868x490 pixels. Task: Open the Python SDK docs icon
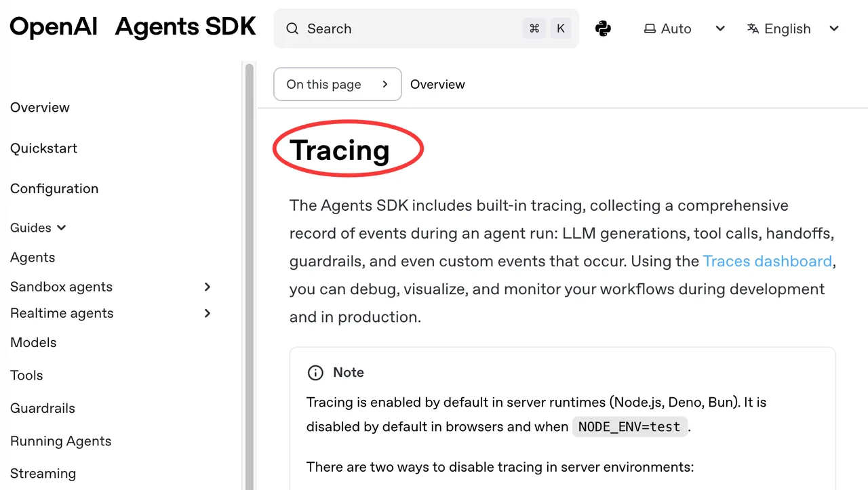tap(603, 28)
